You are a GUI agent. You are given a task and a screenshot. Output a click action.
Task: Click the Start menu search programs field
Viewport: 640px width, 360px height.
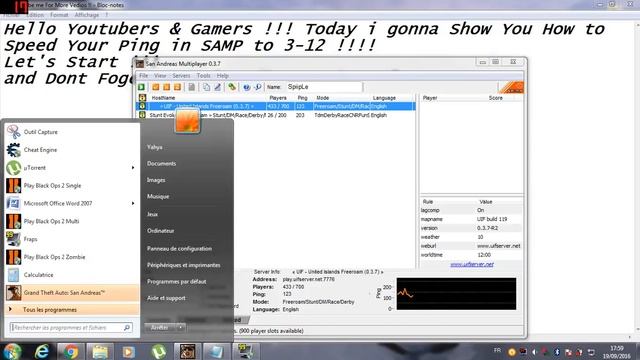[71, 327]
